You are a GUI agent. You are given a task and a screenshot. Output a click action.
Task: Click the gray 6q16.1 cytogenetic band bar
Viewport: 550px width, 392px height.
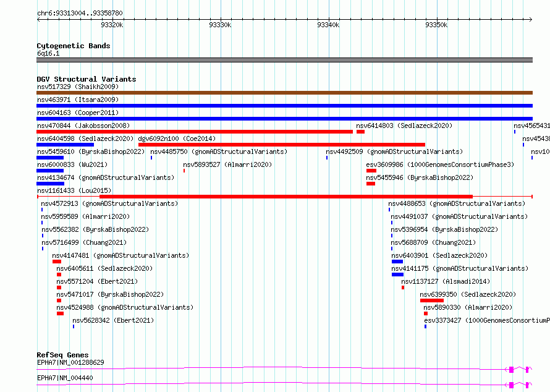tap(284, 60)
